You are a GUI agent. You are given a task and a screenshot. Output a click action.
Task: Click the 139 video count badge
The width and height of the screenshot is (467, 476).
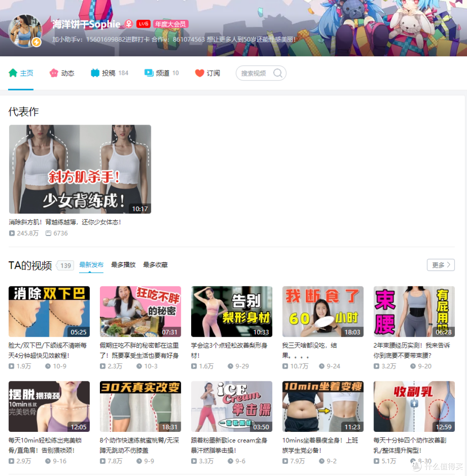coord(65,266)
